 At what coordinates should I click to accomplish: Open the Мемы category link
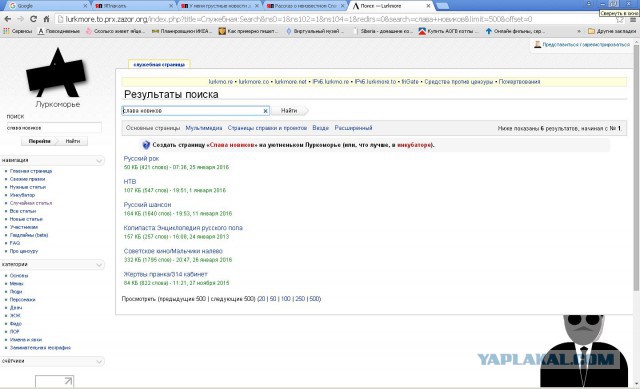(16, 283)
